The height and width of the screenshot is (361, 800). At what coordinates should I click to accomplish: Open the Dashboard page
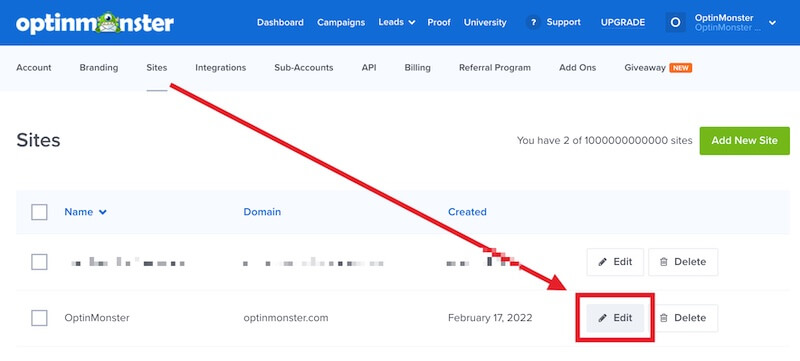(280, 22)
